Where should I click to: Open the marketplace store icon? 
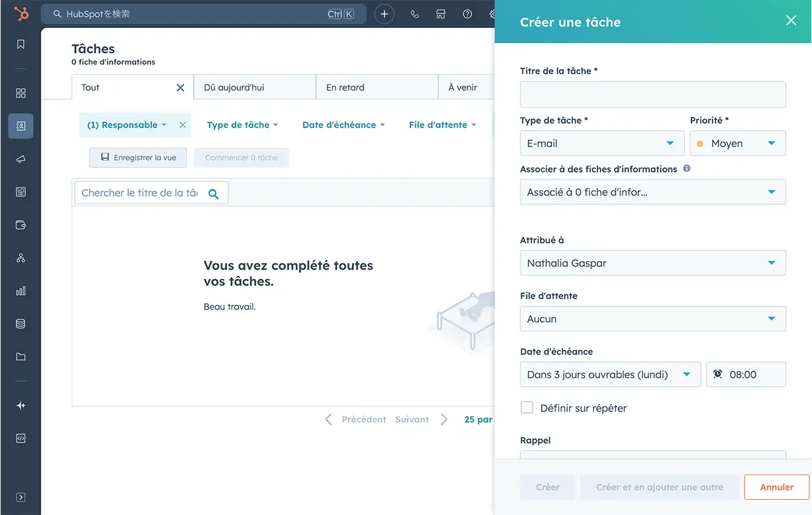(x=441, y=14)
